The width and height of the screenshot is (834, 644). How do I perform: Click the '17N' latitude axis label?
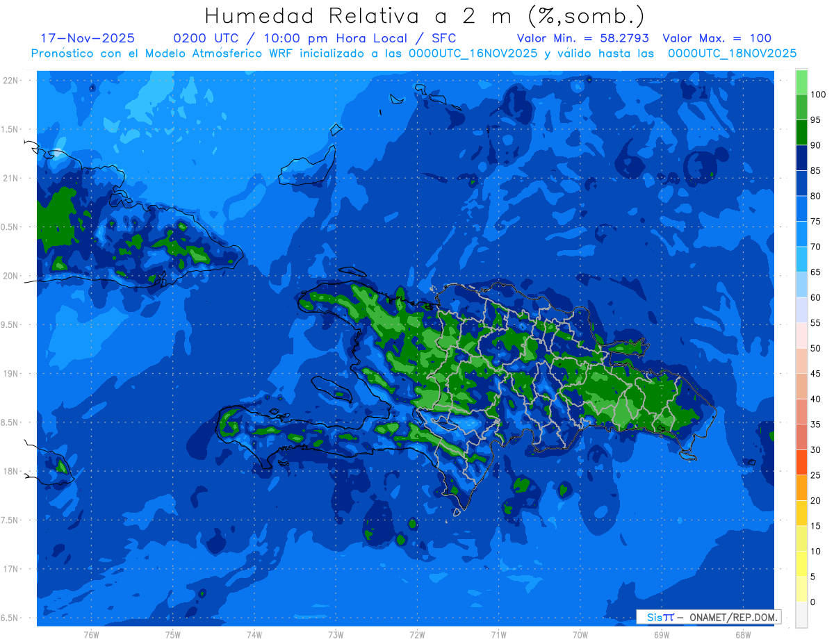click(x=10, y=569)
